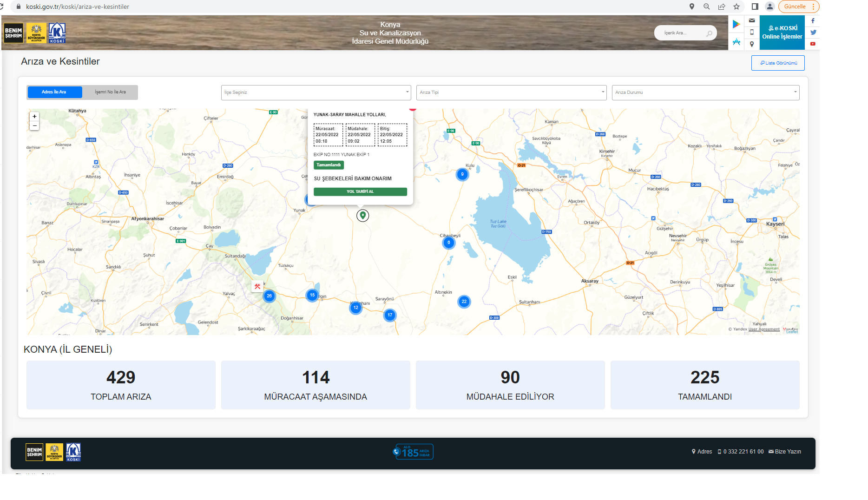Screen dimensions: 868x500
Task: Open the Facebook social icon
Action: (813, 21)
